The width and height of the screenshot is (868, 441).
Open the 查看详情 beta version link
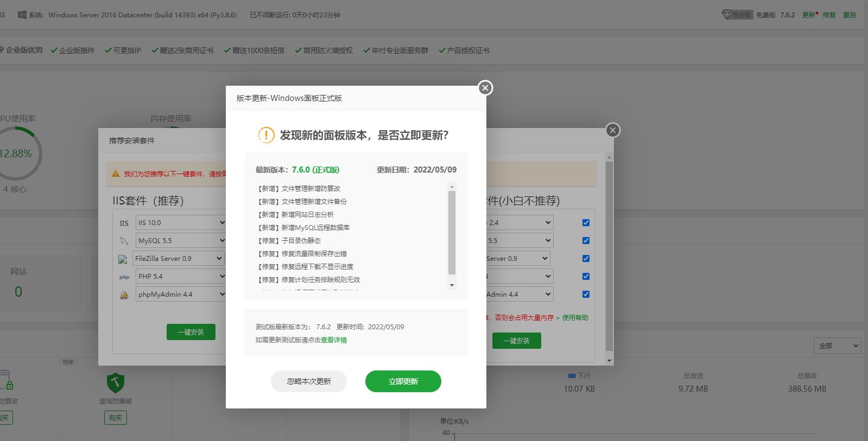pos(334,340)
